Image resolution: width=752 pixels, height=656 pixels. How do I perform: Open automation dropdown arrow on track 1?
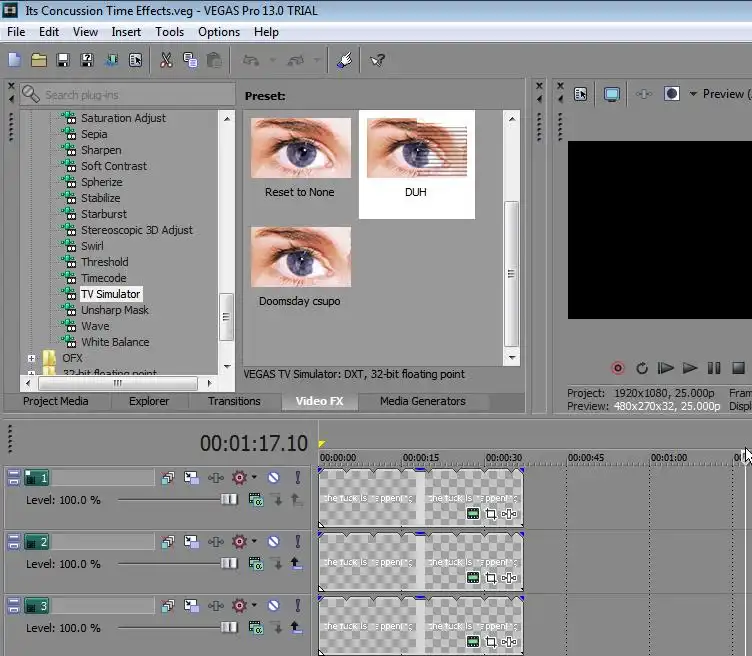point(254,477)
